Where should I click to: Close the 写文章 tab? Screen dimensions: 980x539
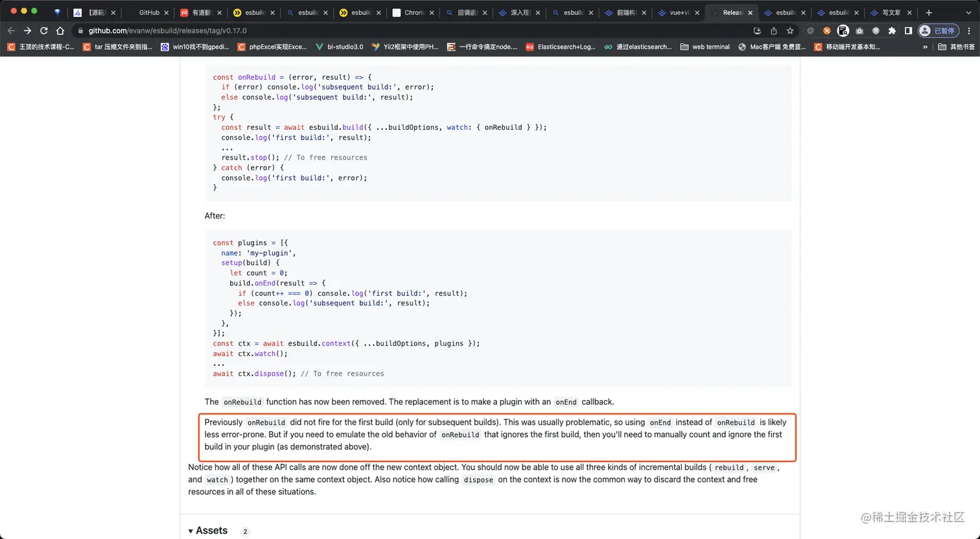[910, 12]
